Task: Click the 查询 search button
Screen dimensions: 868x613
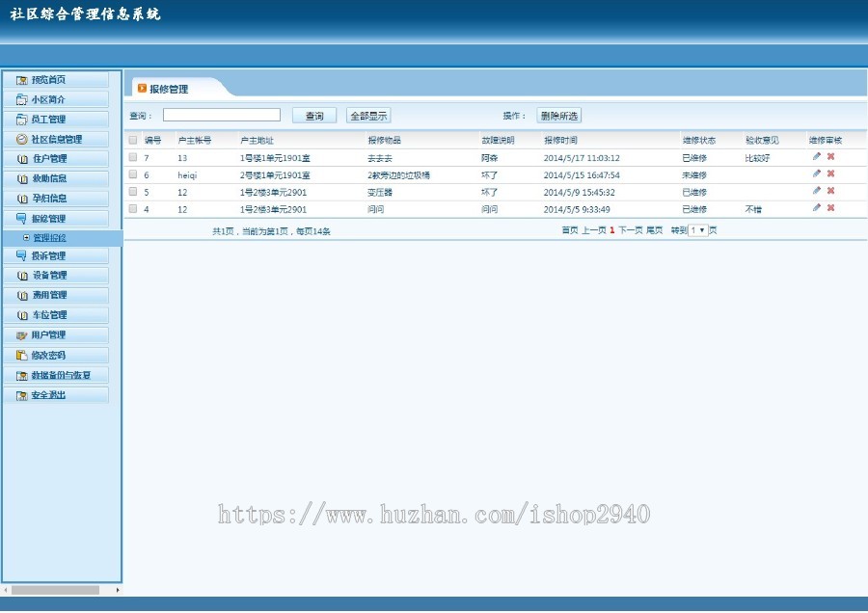Action: pyautogui.click(x=313, y=114)
